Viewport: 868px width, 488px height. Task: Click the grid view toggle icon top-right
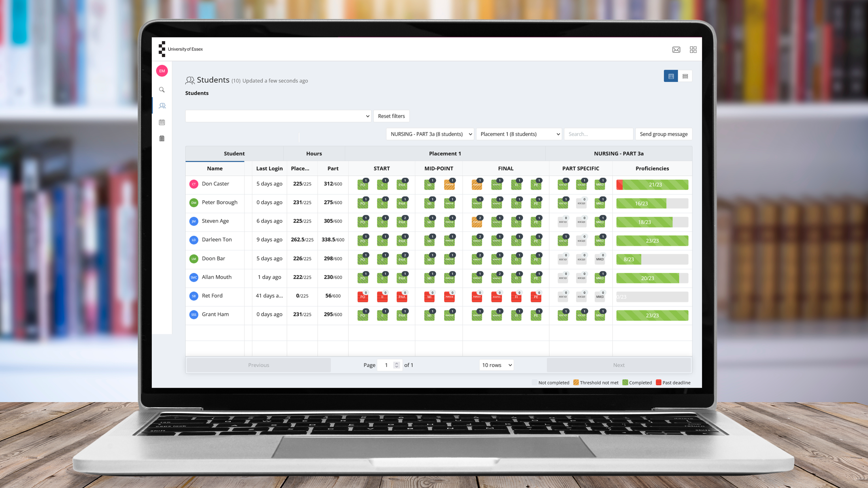point(693,49)
